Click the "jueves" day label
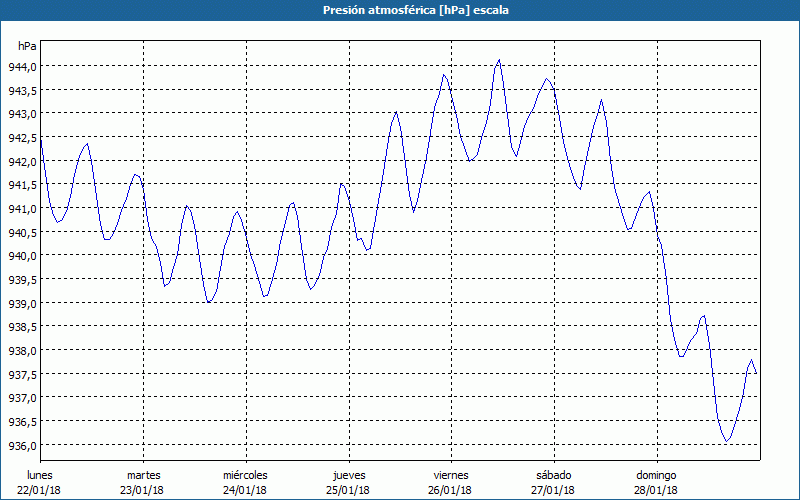 pyautogui.click(x=348, y=474)
